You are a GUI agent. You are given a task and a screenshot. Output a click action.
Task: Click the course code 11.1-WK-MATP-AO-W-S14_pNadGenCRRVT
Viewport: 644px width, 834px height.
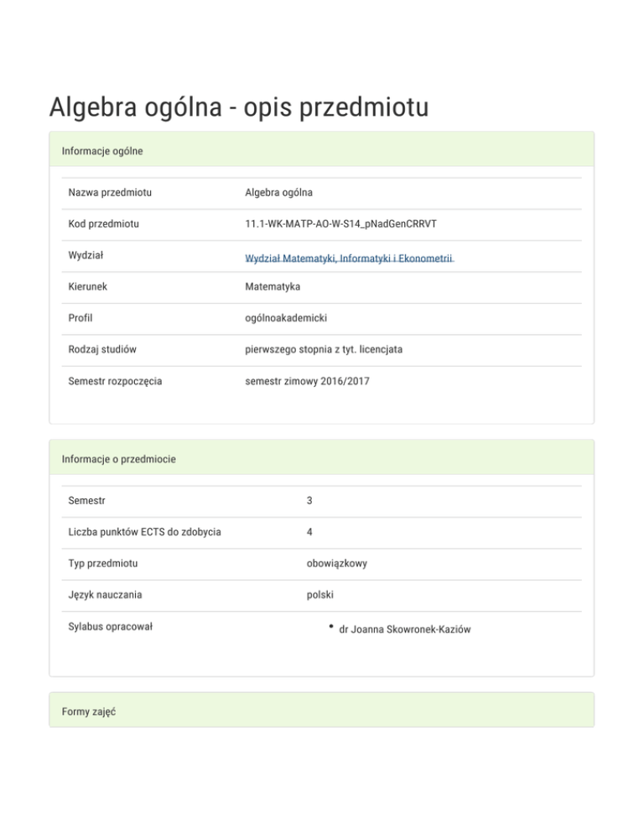(340, 224)
